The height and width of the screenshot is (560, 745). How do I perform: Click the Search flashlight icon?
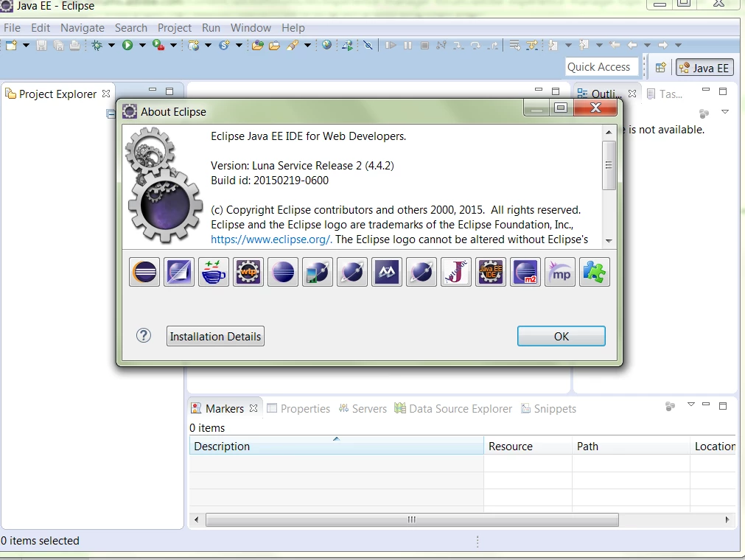(x=293, y=45)
